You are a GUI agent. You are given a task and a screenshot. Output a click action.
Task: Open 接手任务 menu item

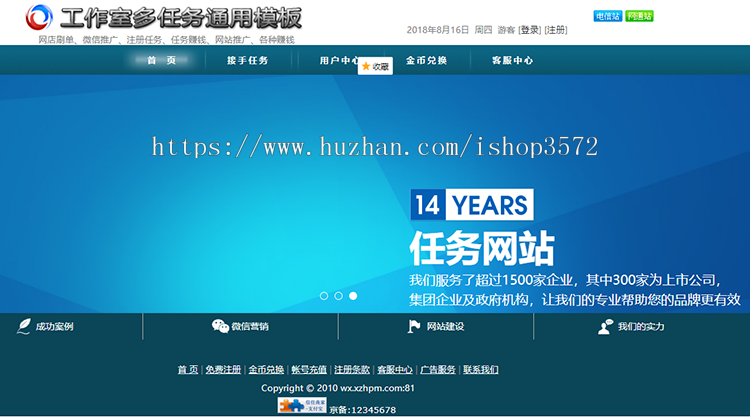point(247,60)
